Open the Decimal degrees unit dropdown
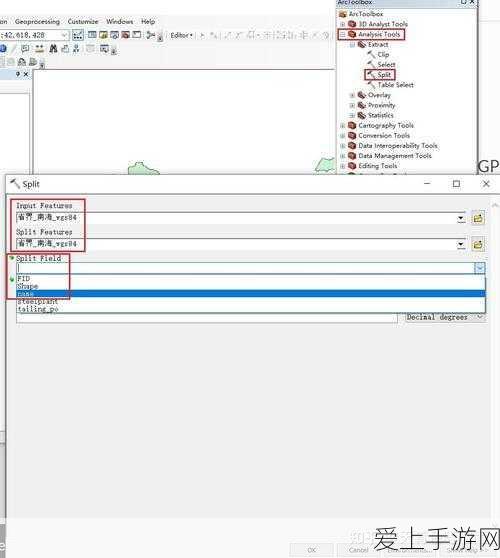This screenshot has height=558, width=500. [x=446, y=317]
